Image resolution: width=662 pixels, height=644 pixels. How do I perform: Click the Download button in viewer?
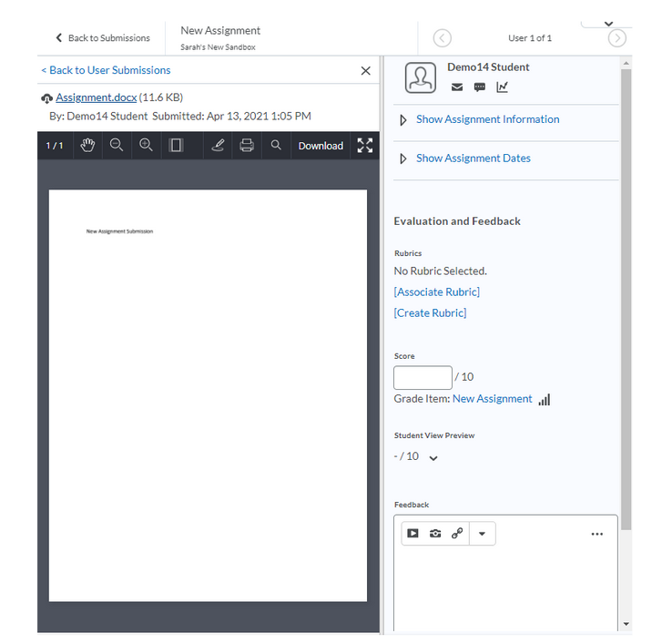coord(321,146)
